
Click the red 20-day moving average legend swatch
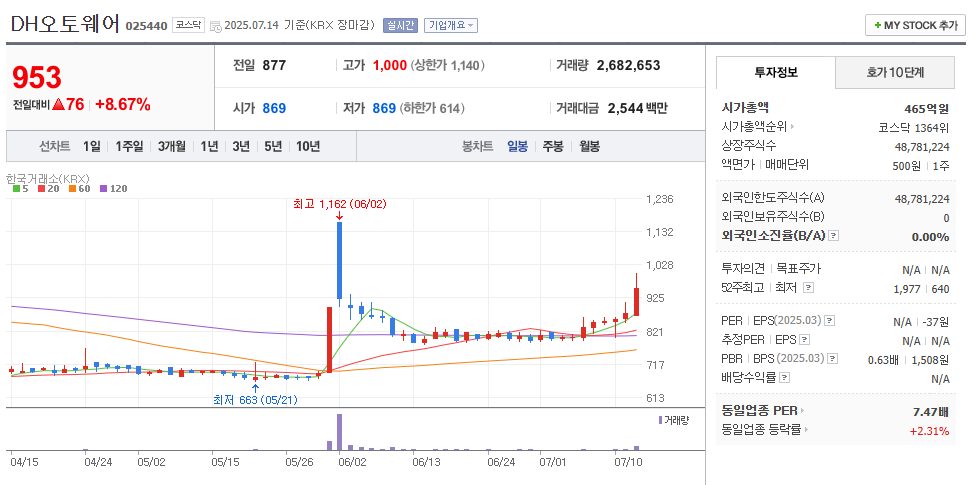pos(41,188)
